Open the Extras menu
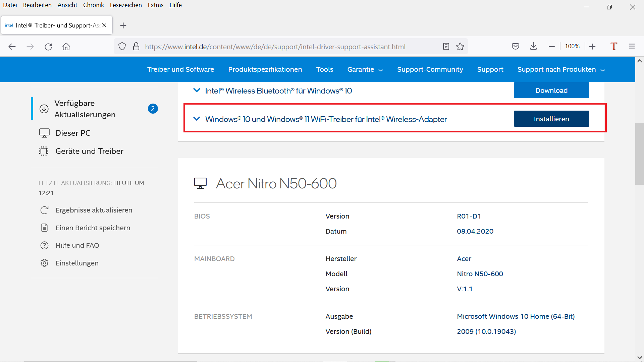Screen dimensions: 644x362 pos(155,5)
